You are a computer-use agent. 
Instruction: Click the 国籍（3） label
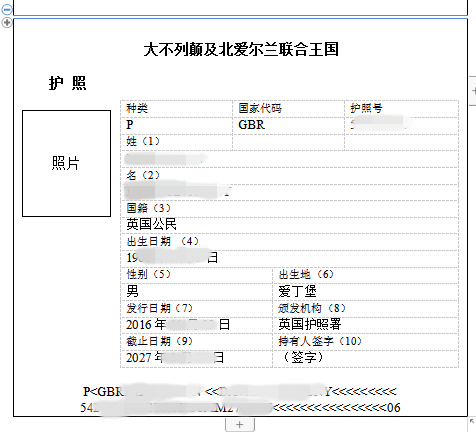(x=148, y=208)
